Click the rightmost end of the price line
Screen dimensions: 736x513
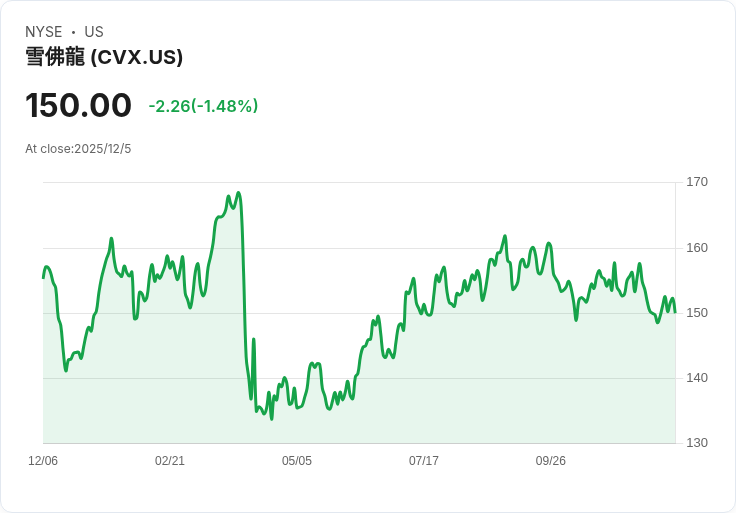[675, 312]
